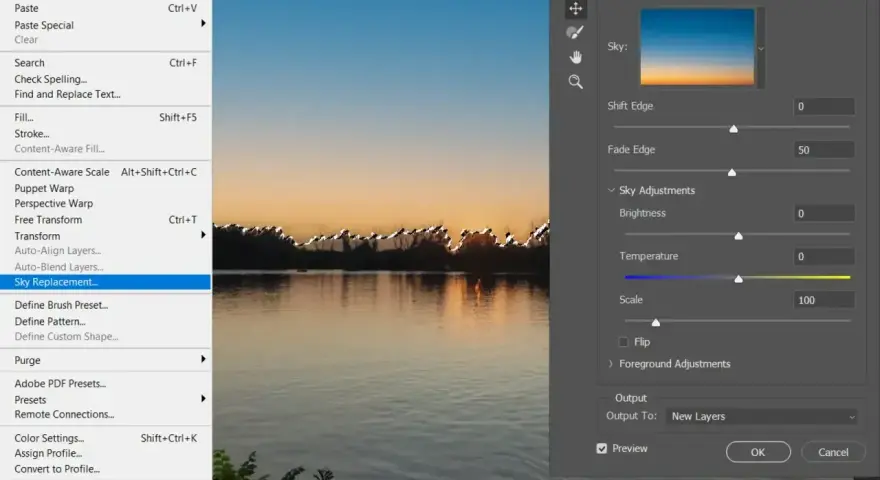Expand the Transform submenu arrow
880x480 pixels.
tap(203, 235)
